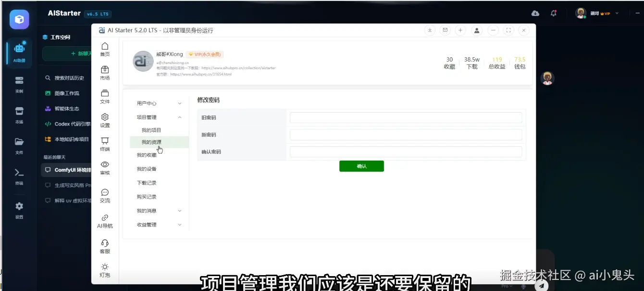
Task: Open user account dropdown in top bar
Action: 597,13
